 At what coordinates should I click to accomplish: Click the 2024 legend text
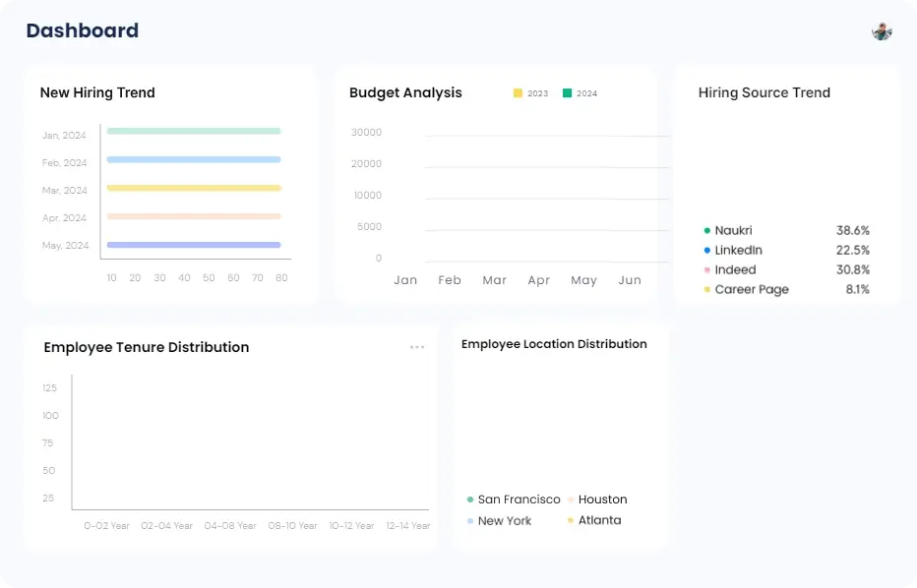click(x=586, y=93)
